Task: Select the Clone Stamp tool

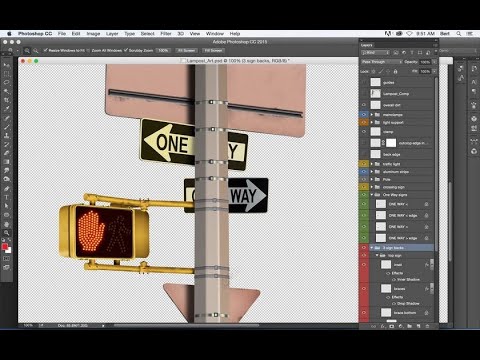Action: coord(6,136)
